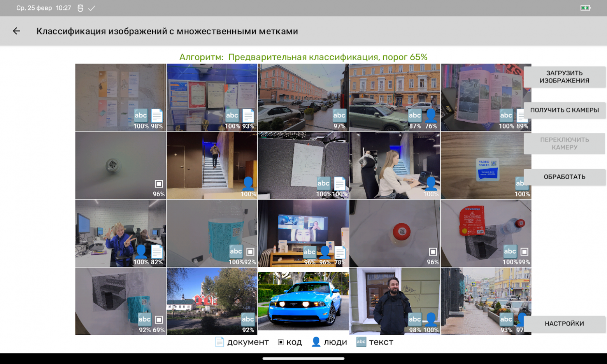Click the back arrow in the title bar
This screenshot has height=364, width=607.
[x=16, y=31]
